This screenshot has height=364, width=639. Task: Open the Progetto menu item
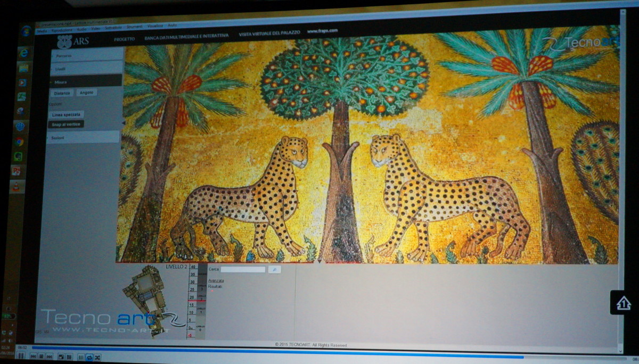125,38
